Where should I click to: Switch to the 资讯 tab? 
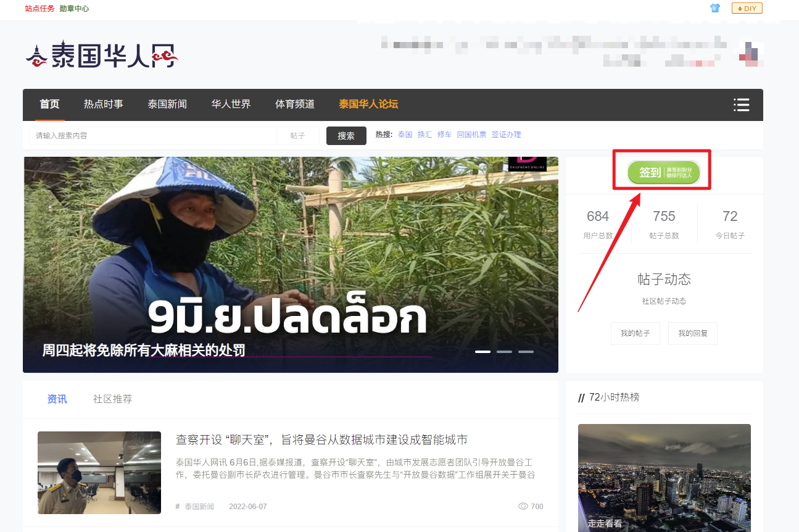tap(57, 399)
